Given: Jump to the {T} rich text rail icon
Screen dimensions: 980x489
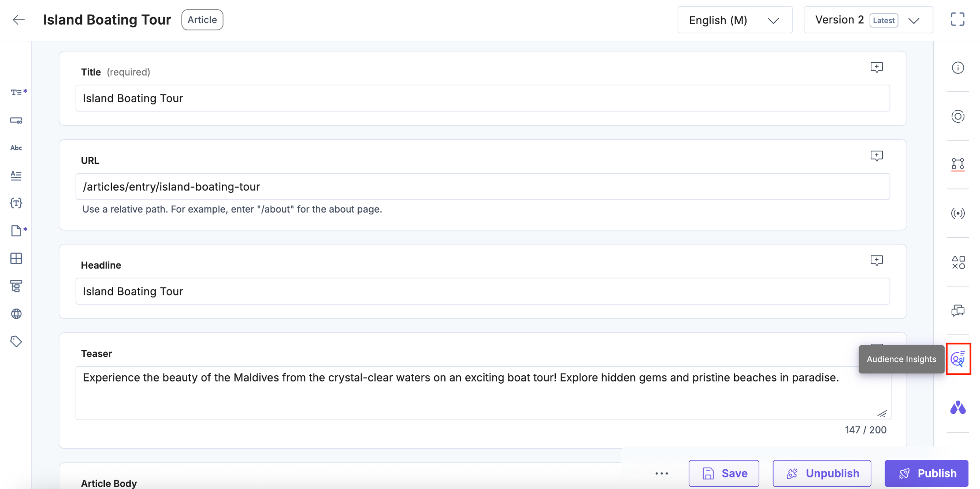Looking at the screenshot, I should click(16, 203).
